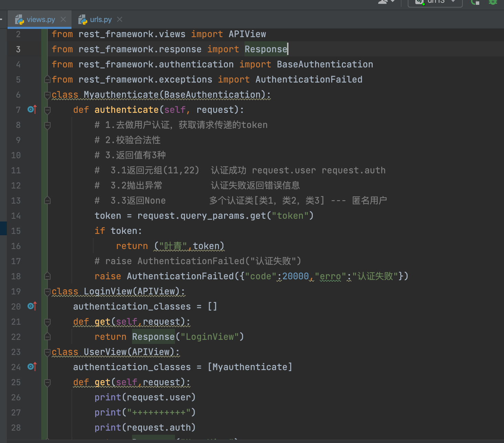Collapse the comment block starting on line 8

pyautogui.click(x=48, y=125)
